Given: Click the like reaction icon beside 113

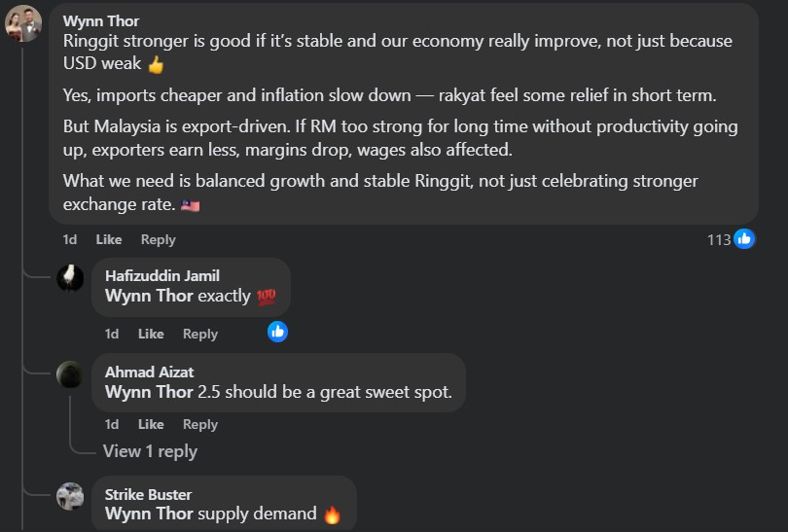Looking at the screenshot, I should pyautogui.click(x=744, y=239).
